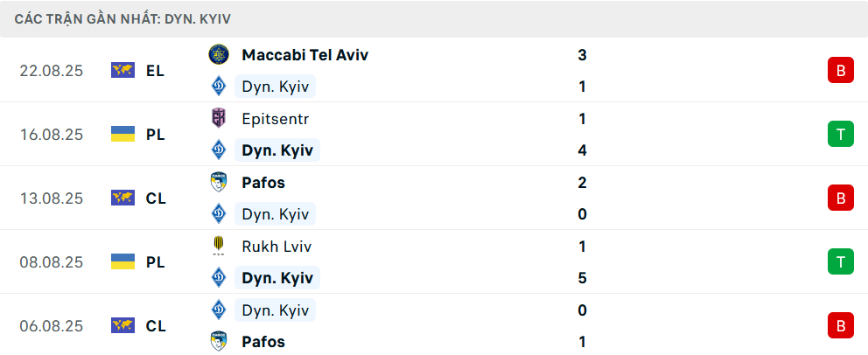Select the CL label for 13.08.25 match

(156, 198)
